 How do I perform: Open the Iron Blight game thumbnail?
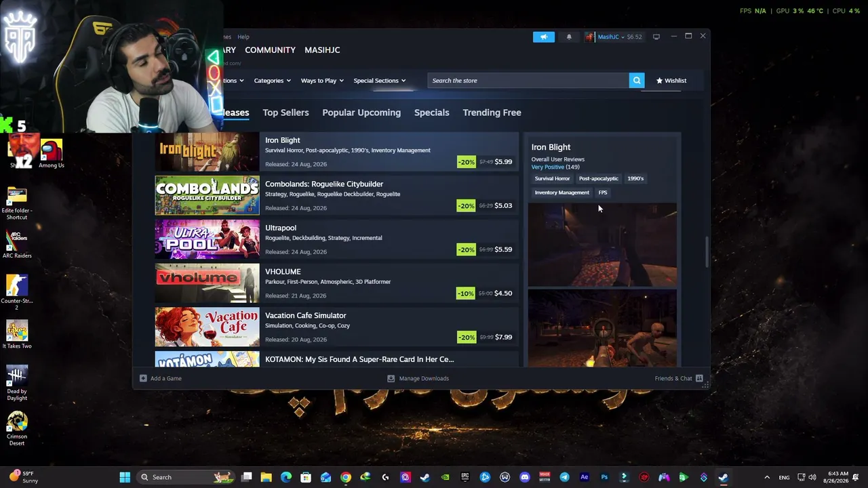coord(207,152)
